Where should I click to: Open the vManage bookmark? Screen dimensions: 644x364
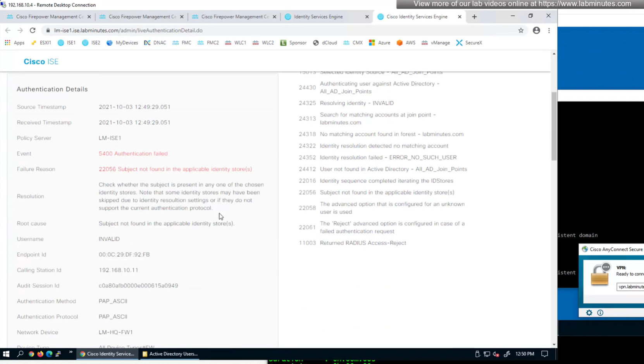click(x=436, y=43)
